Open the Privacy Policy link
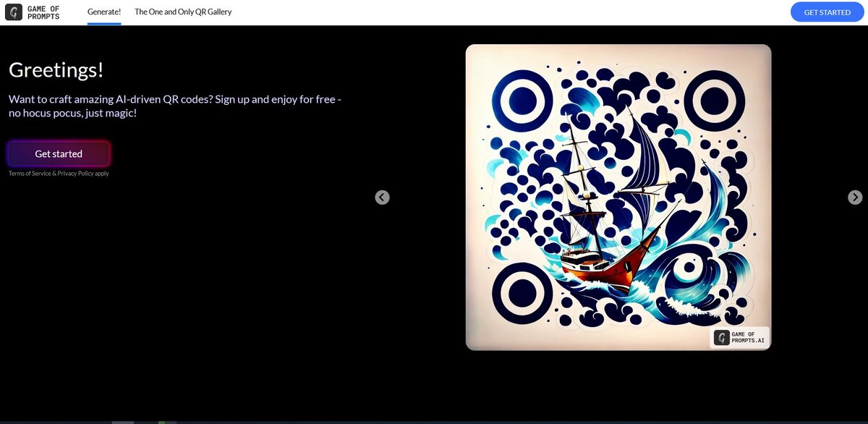 (x=76, y=174)
